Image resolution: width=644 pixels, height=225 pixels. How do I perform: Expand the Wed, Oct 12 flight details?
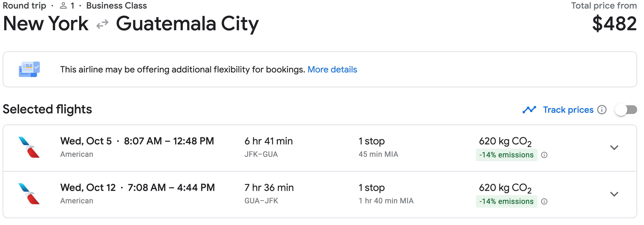[614, 194]
